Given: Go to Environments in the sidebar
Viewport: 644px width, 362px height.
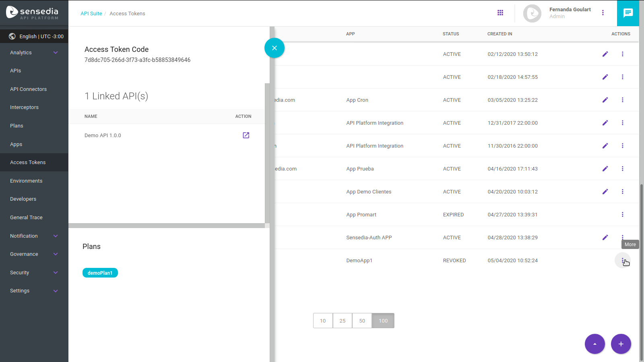Looking at the screenshot, I should (x=26, y=181).
